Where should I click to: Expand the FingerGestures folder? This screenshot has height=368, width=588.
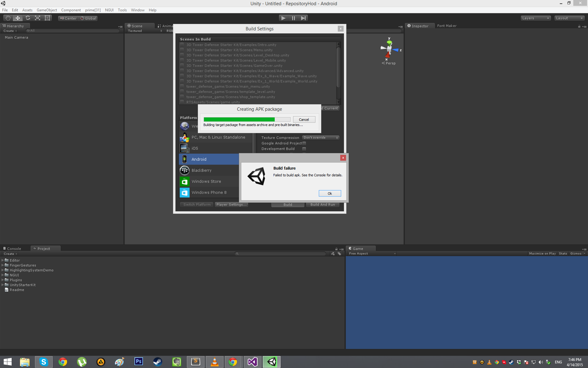click(3, 265)
